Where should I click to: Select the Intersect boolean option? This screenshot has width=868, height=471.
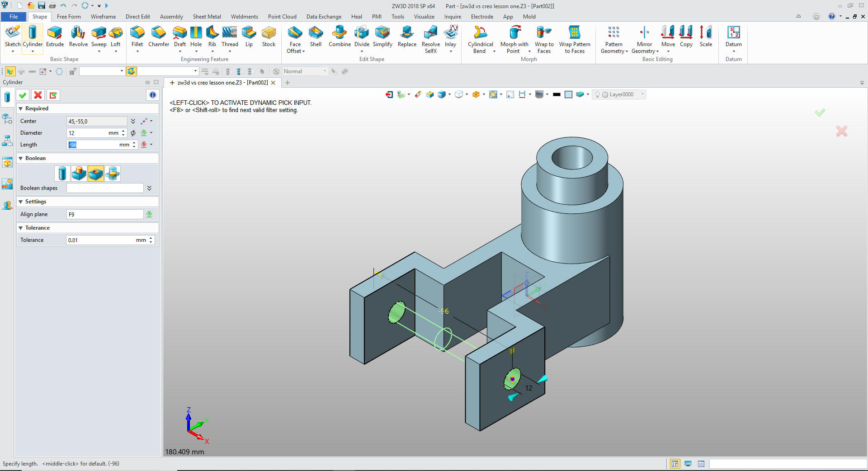coord(113,174)
